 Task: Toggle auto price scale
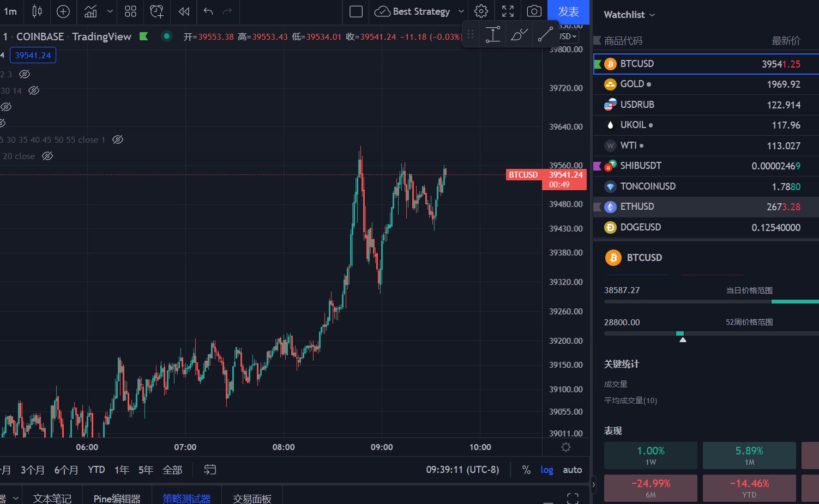point(573,470)
